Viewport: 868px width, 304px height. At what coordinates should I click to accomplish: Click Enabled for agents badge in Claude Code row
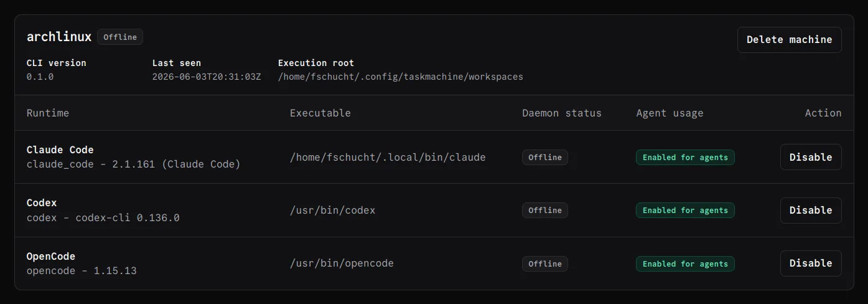(685, 158)
